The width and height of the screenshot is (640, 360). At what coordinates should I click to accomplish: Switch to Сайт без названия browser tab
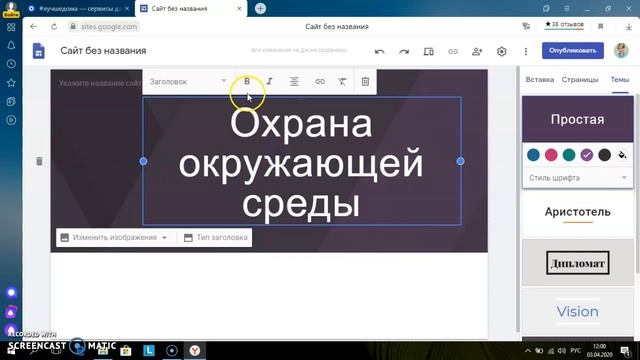coord(191,8)
